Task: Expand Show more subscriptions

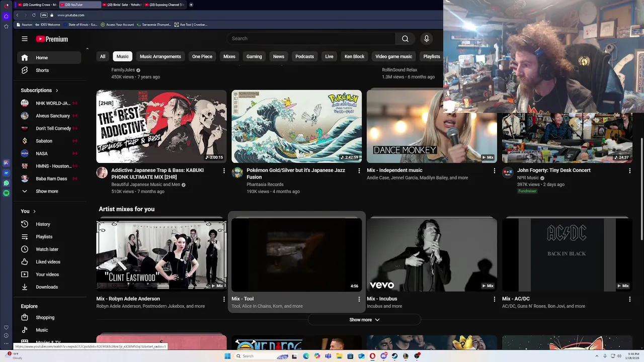Action: click(x=49, y=191)
